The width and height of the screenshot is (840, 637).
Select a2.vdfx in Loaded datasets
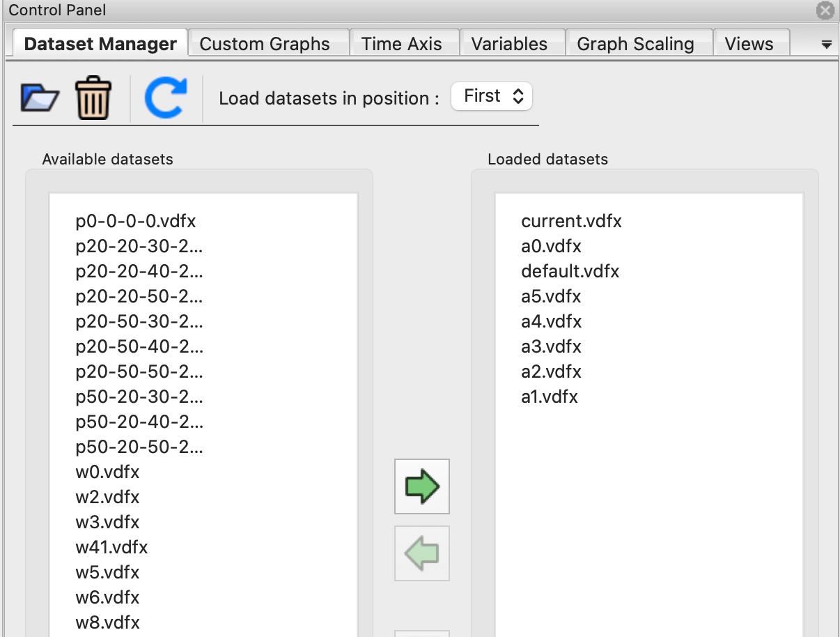tap(551, 372)
